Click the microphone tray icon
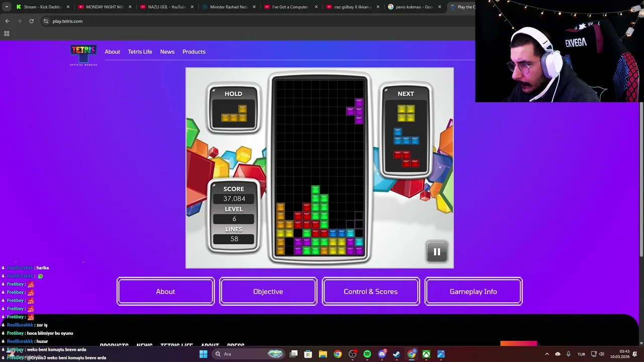644x362 pixels. pos(569,354)
